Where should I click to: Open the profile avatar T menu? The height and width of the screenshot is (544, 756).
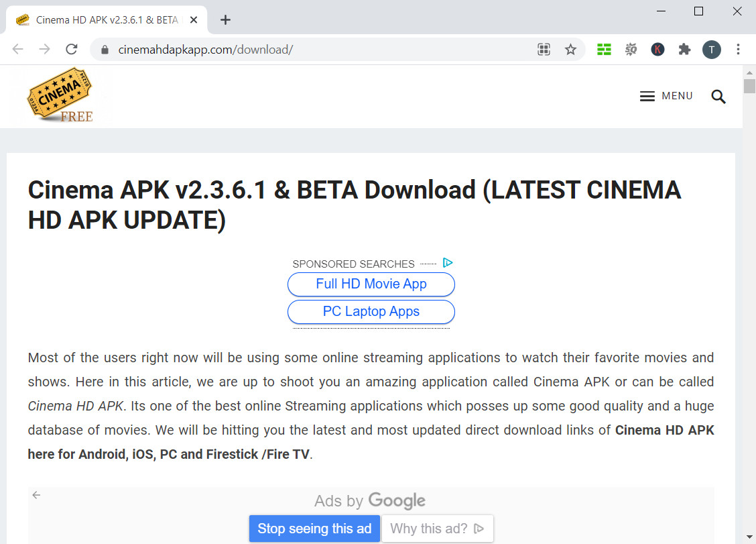(x=711, y=49)
